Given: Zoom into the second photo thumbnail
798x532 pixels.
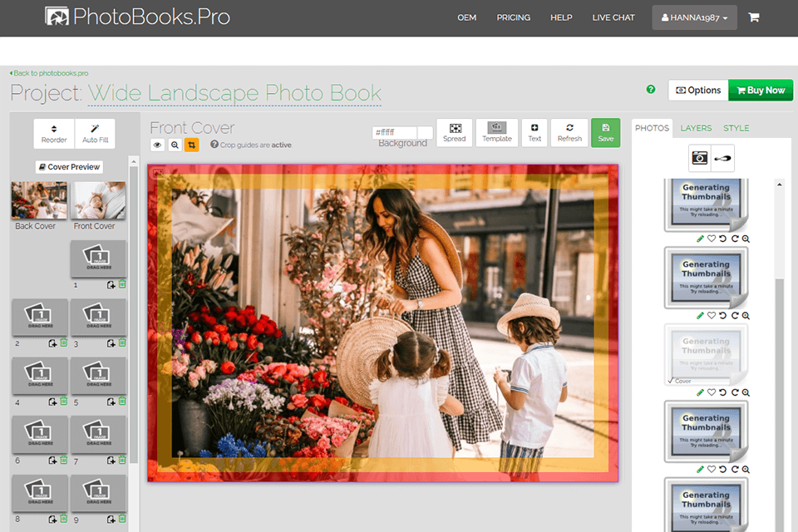Looking at the screenshot, I should pos(746,316).
